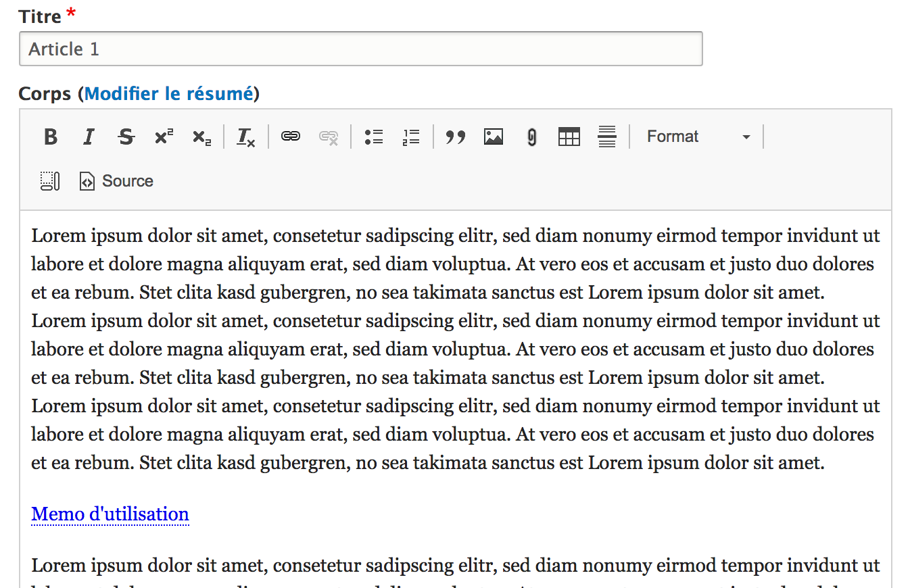Switch editor to Source mode

(116, 181)
